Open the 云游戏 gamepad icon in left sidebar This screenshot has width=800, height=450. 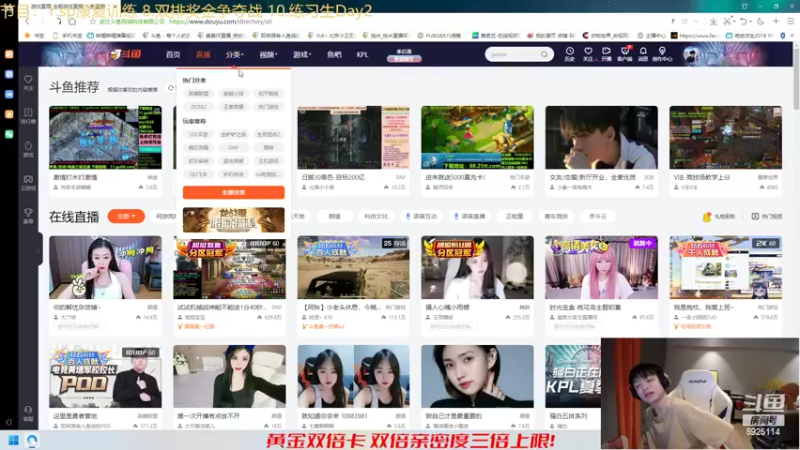click(x=28, y=183)
